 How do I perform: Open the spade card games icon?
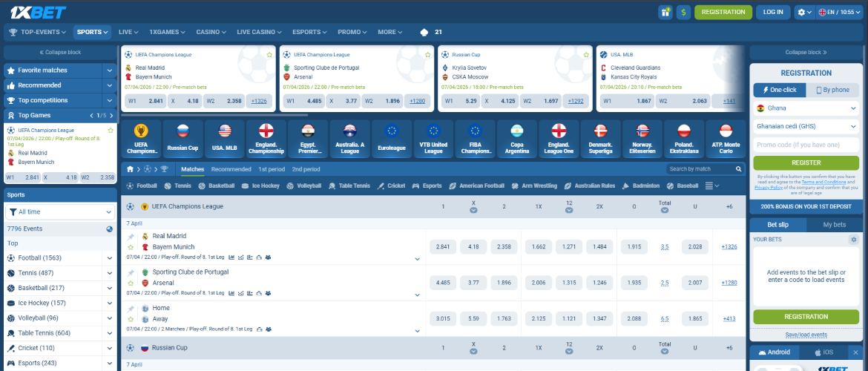[x=424, y=32]
